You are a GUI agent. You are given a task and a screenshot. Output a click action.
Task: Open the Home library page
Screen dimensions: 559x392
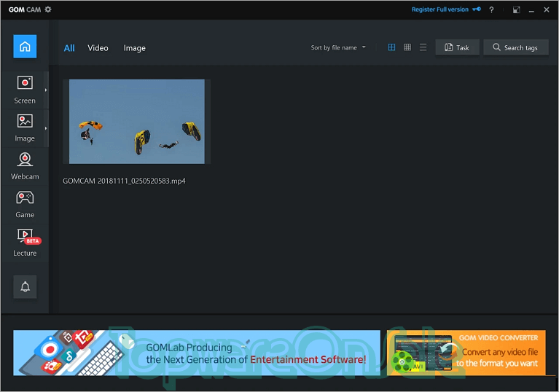click(25, 47)
